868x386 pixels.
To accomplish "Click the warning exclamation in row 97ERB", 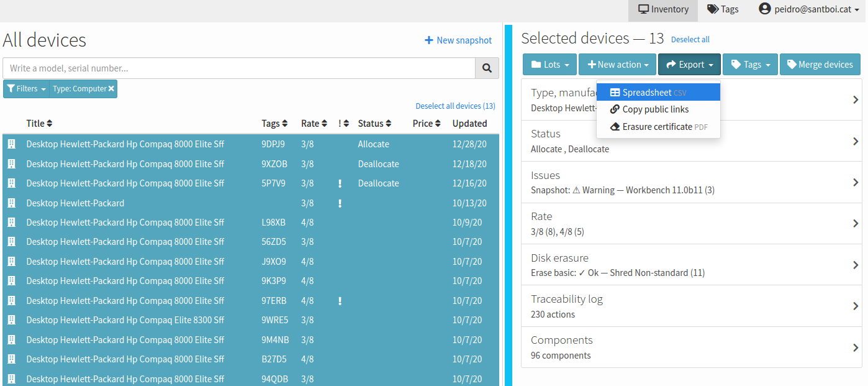I will coord(340,301).
